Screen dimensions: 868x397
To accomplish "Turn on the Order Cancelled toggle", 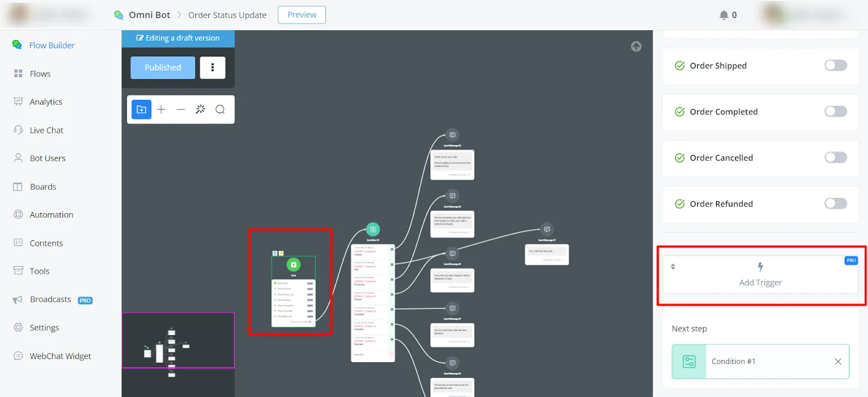I will pos(835,158).
